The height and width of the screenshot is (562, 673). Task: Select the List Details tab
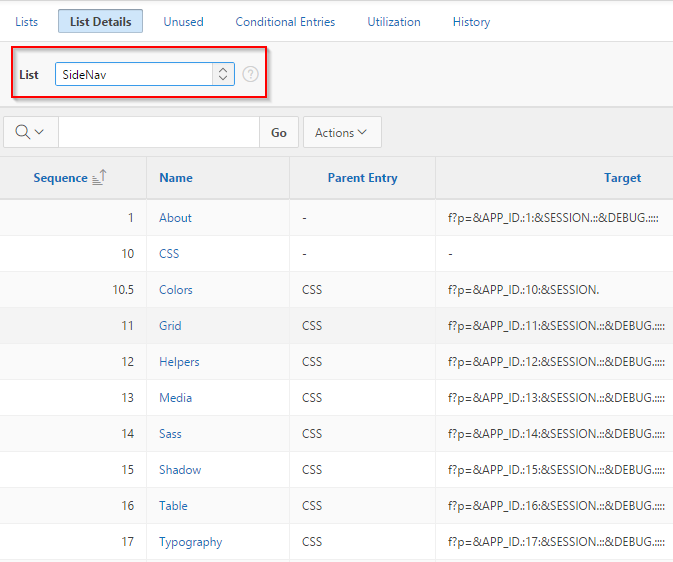tap(100, 21)
